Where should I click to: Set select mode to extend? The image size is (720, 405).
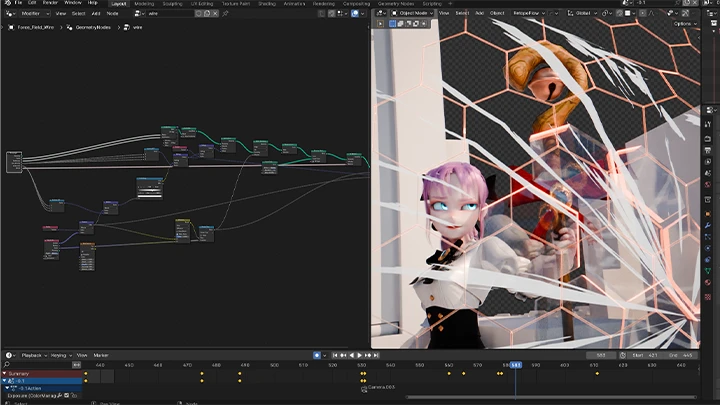pyautogui.click(x=400, y=23)
